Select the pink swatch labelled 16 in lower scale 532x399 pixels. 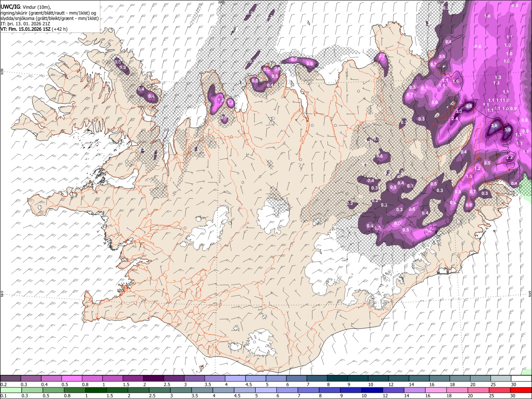pos(436,390)
